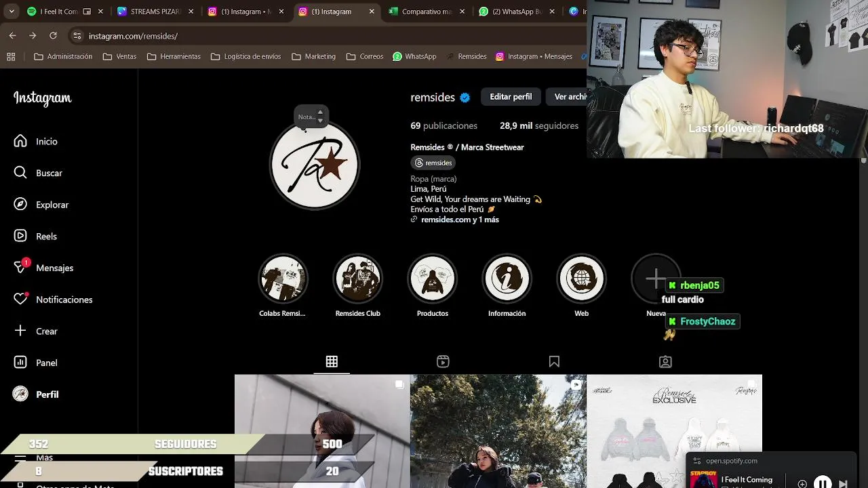Add a Nueva highlight with plus
868x488 pixels.
click(655, 278)
